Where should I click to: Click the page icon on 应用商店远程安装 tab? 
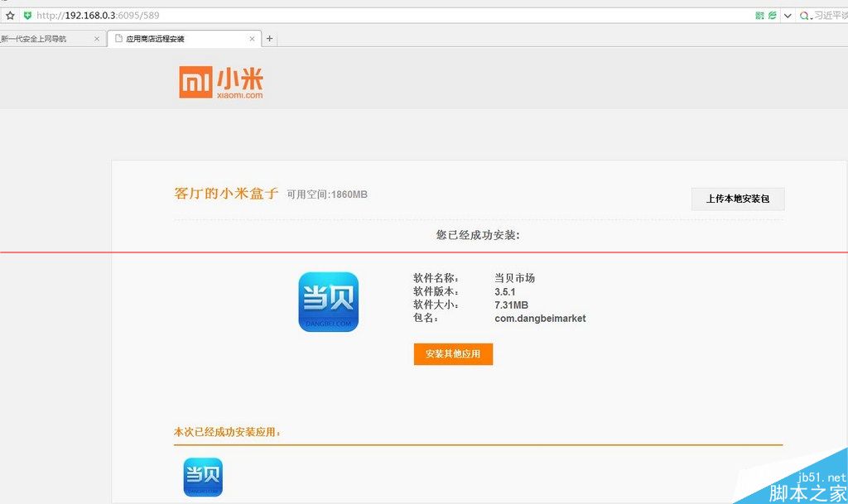(x=118, y=38)
